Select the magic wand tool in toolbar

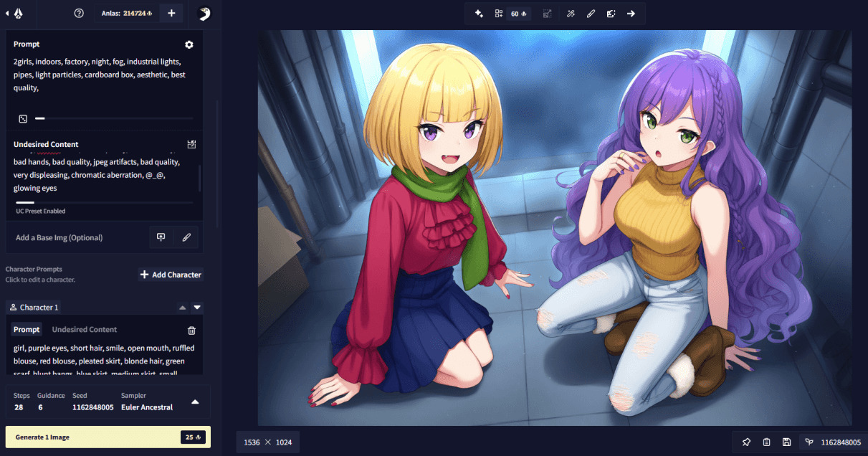[x=571, y=14]
